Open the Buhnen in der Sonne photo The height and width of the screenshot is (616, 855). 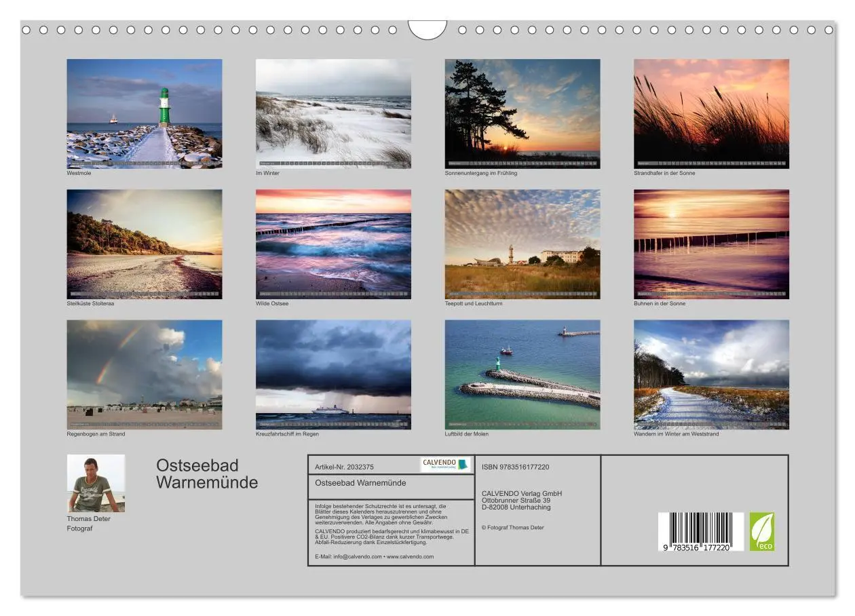[x=711, y=244]
